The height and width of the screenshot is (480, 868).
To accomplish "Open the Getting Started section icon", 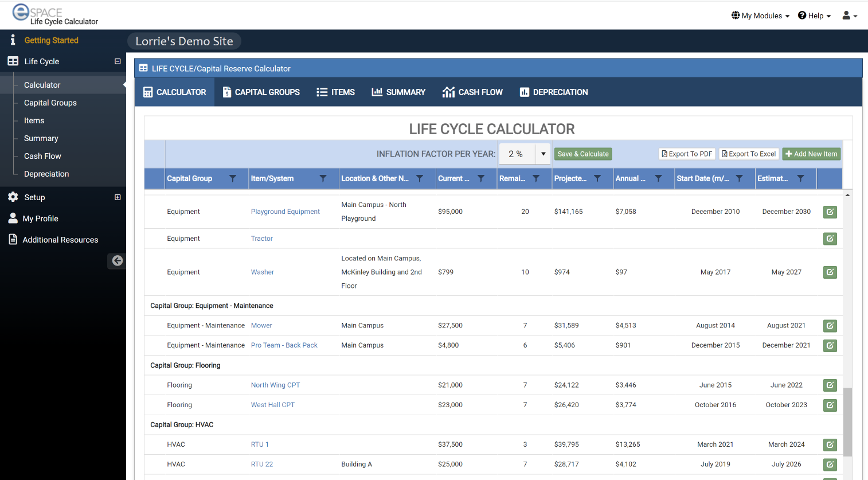I will click(13, 40).
